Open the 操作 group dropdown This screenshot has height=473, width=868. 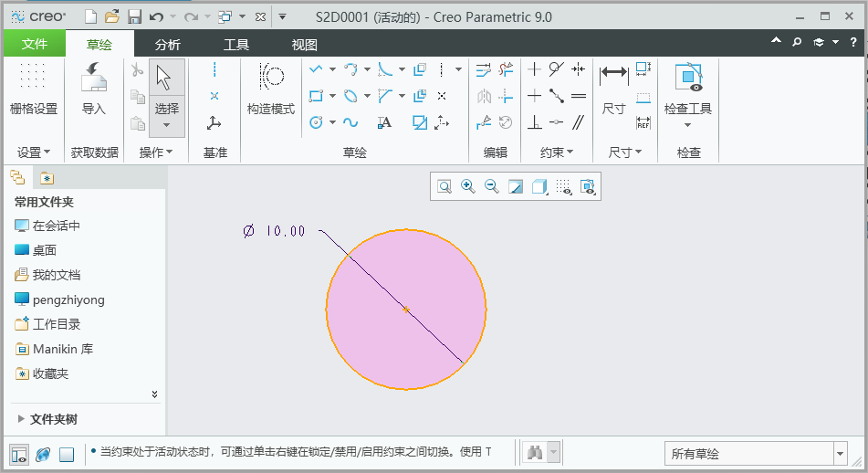click(x=156, y=152)
